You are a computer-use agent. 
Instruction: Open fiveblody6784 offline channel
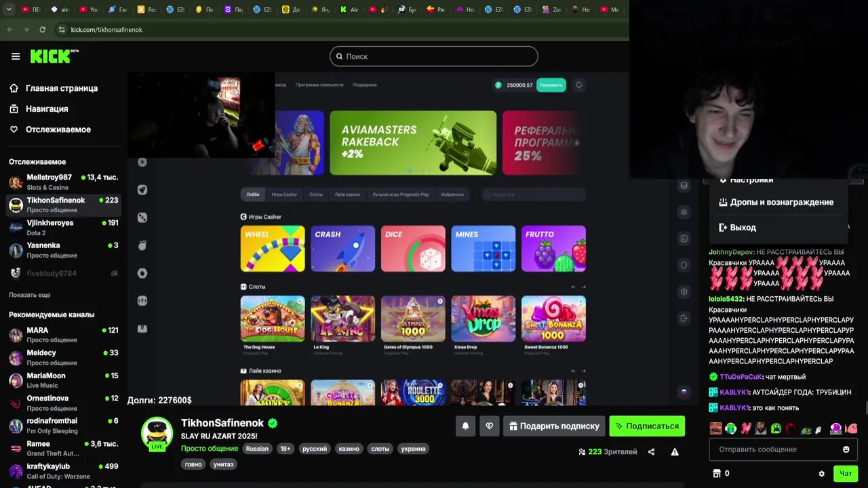[64, 273]
